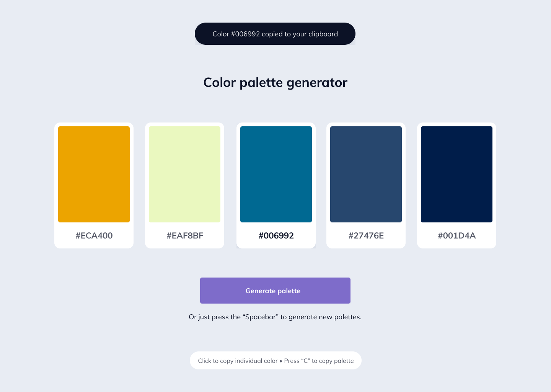Pick the dark navy #001D4A swatch
Screen dimensions: 551x392
[x=456, y=174]
